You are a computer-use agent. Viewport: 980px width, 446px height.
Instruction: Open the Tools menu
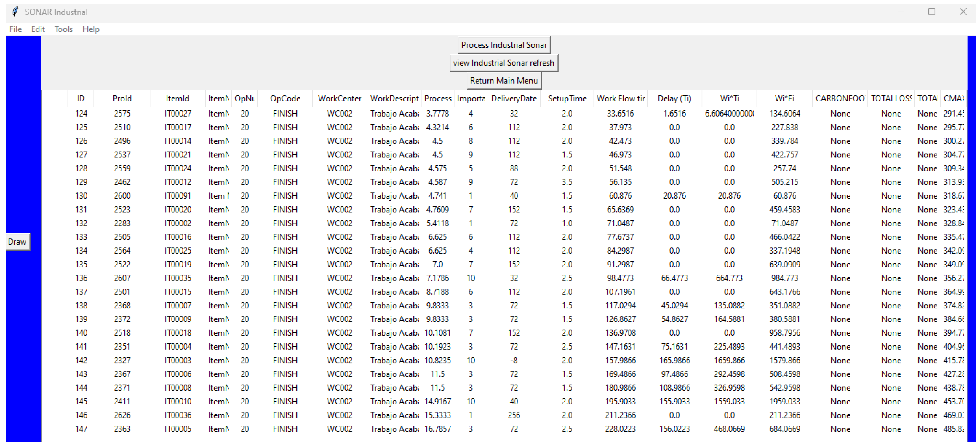(63, 29)
